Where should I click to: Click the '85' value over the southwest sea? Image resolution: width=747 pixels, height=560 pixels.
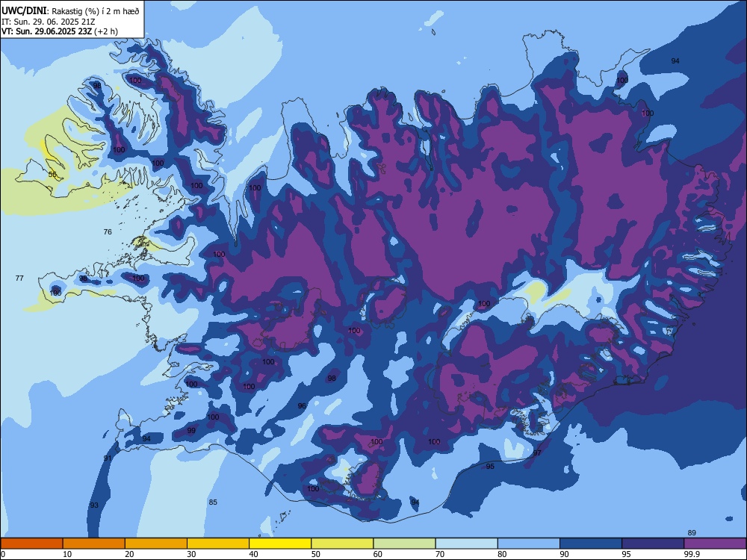(x=213, y=502)
